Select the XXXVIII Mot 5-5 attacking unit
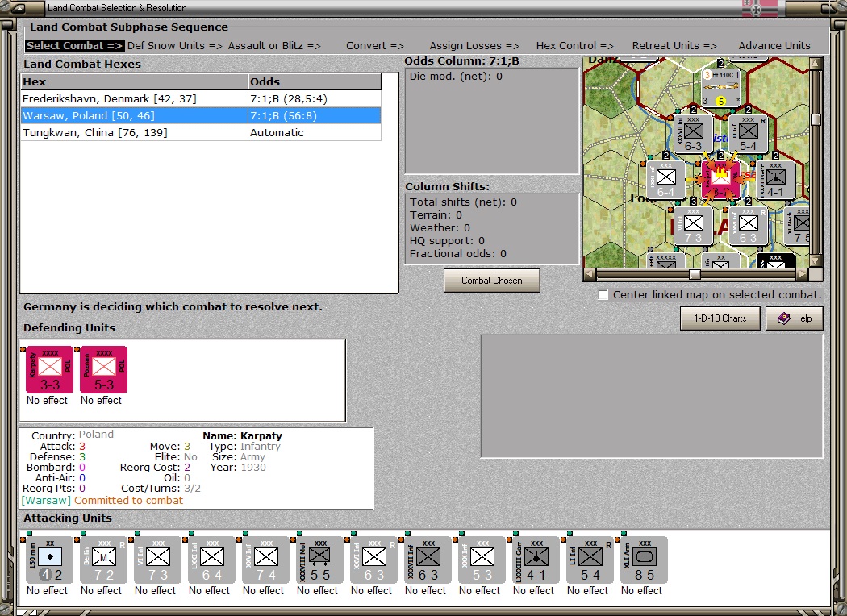This screenshot has width=847, height=616. pyautogui.click(x=319, y=560)
